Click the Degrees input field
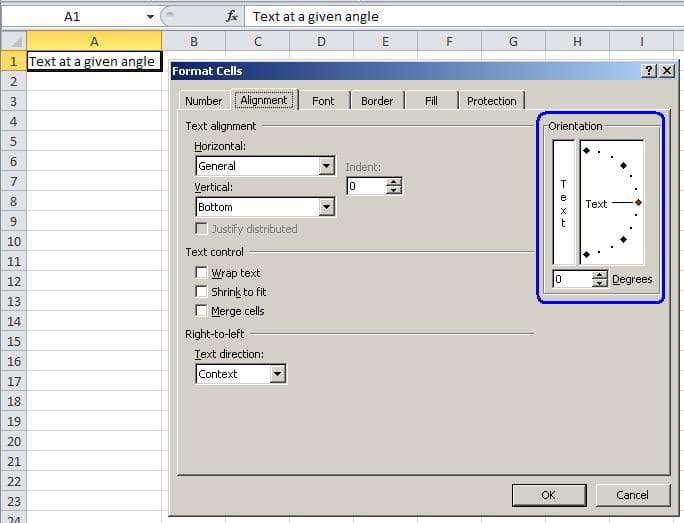The width and height of the screenshot is (684, 523). click(x=572, y=279)
